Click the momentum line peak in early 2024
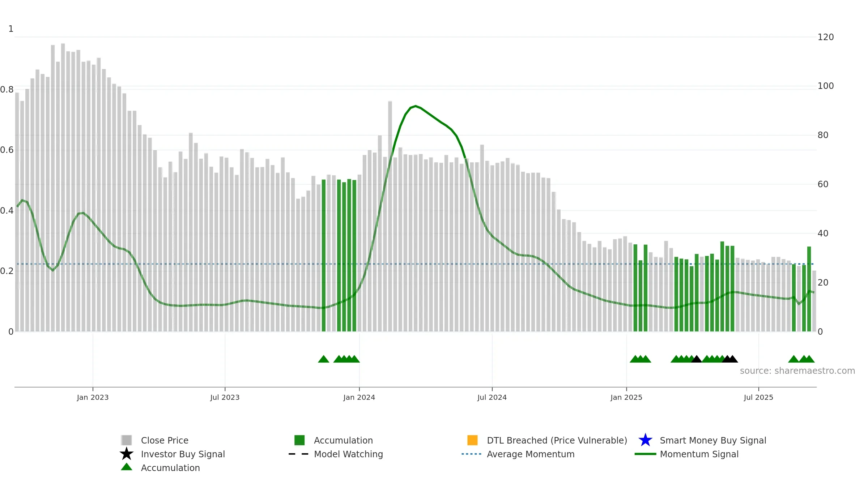Viewport: 868px width, 488px height. point(416,106)
